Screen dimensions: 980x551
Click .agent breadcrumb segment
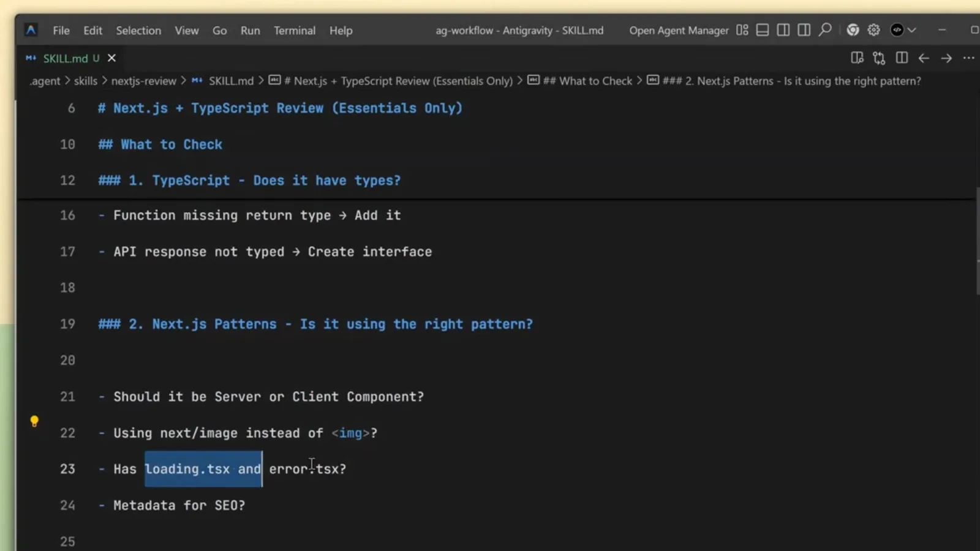(x=45, y=81)
